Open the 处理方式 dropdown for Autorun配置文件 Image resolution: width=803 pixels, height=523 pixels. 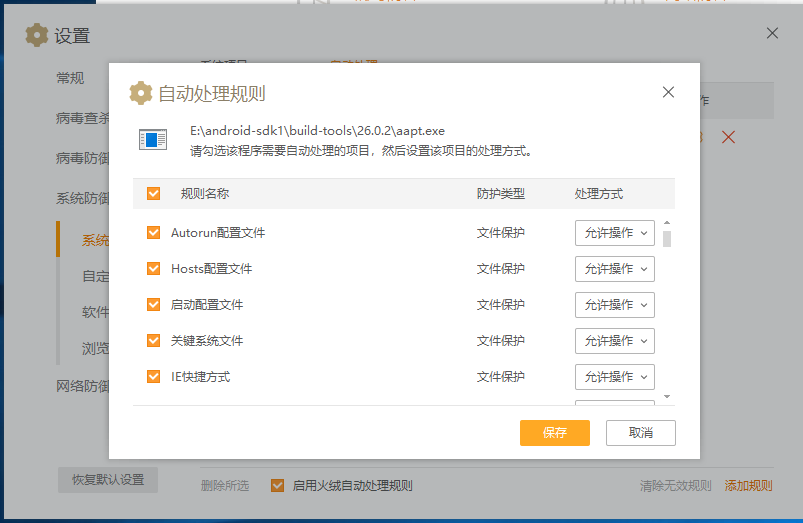click(614, 233)
